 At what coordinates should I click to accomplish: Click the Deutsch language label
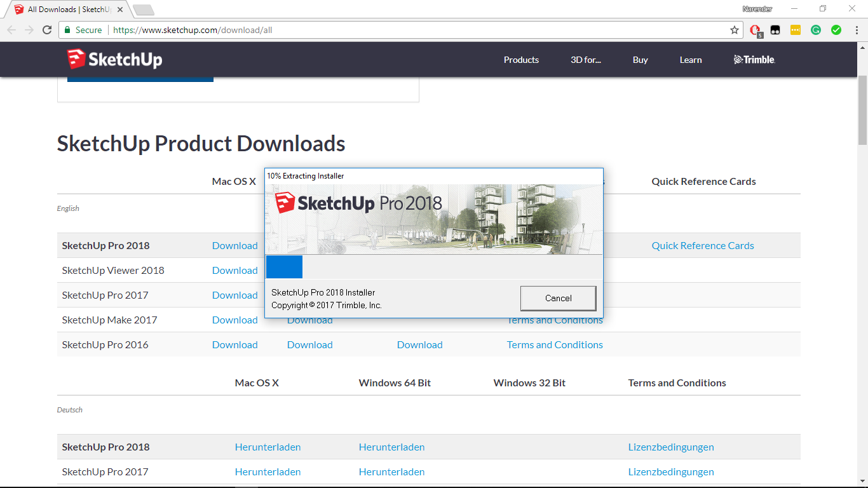tap(70, 410)
